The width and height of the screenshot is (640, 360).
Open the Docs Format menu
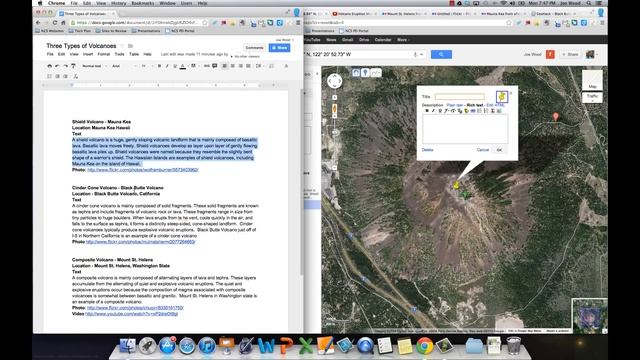click(104, 54)
